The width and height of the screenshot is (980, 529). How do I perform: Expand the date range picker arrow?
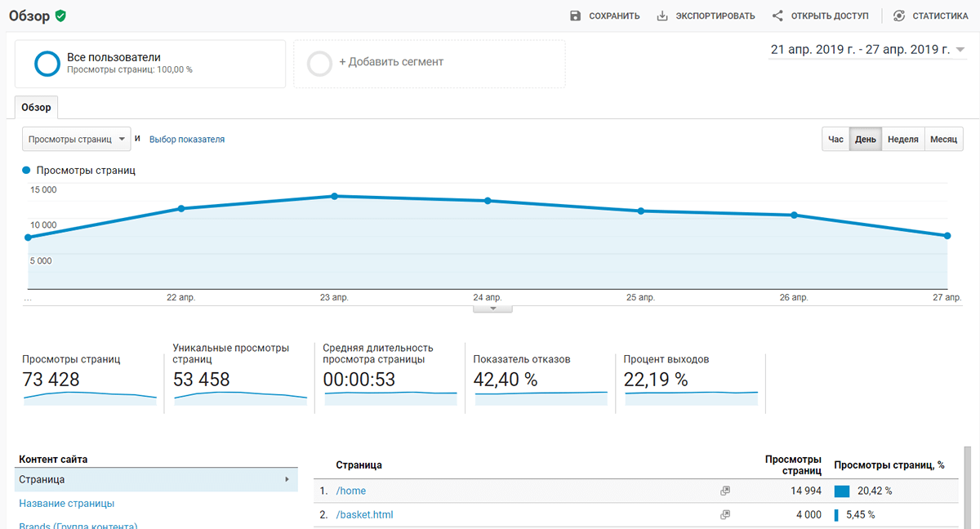click(960, 50)
